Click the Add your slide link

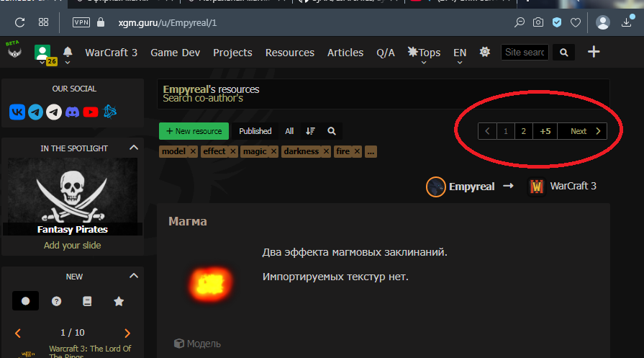click(72, 246)
